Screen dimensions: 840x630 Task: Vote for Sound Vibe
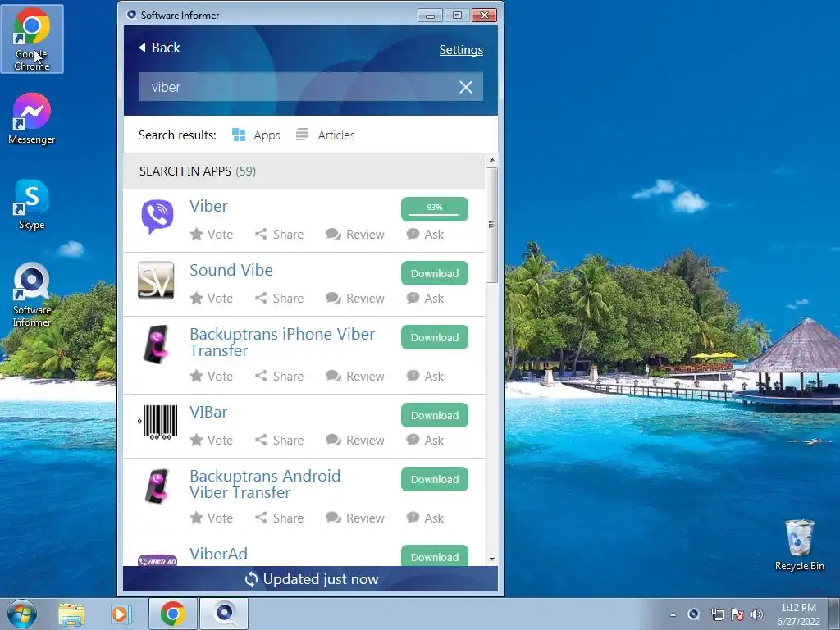pos(212,298)
